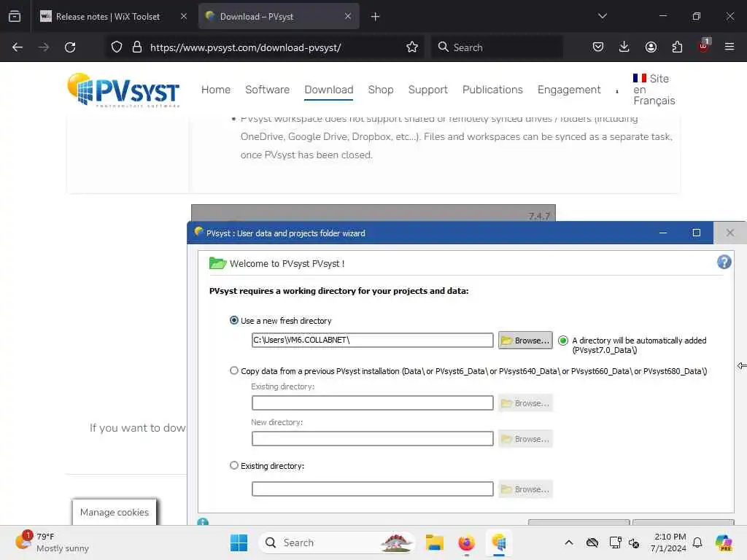747x560 pixels.
Task: Open the Software menu item
Action: coord(267,90)
